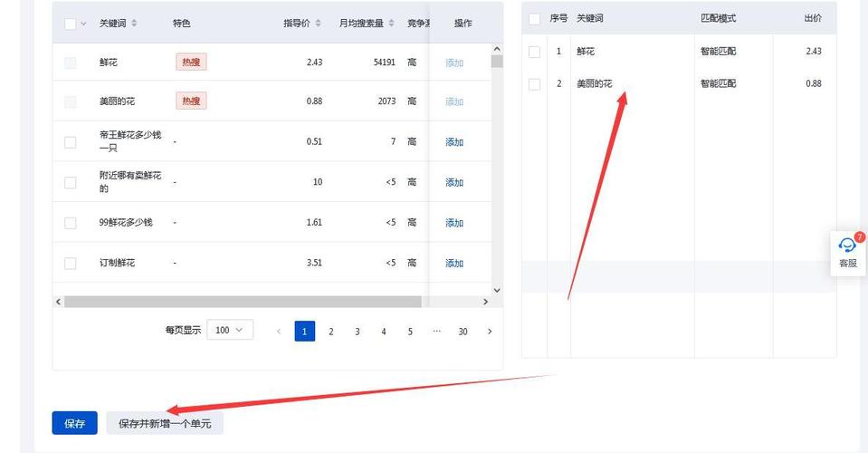Screen dimensions: 868x453
Task: Go to page 5
Action: pos(410,332)
